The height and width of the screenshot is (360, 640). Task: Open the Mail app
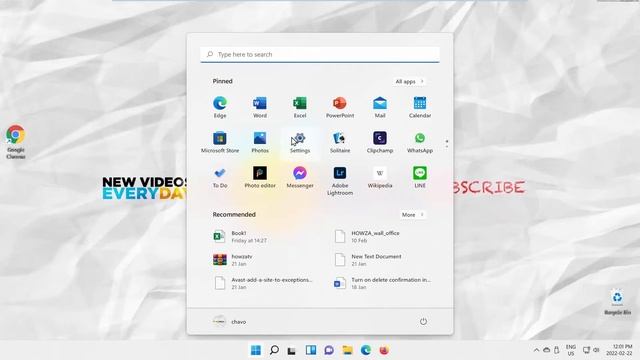pos(380,107)
